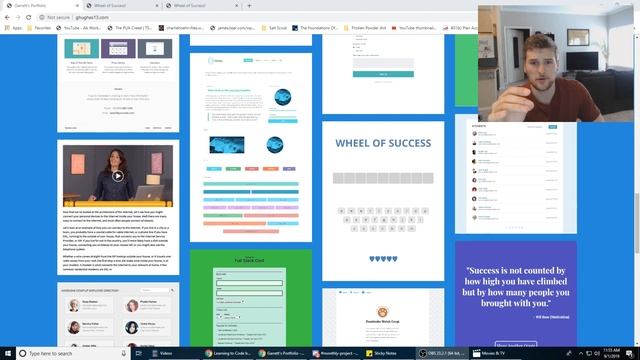Image resolution: width=640 pixels, height=360 pixels.
Task: Open the style guide project with globe images
Action: point(251,147)
